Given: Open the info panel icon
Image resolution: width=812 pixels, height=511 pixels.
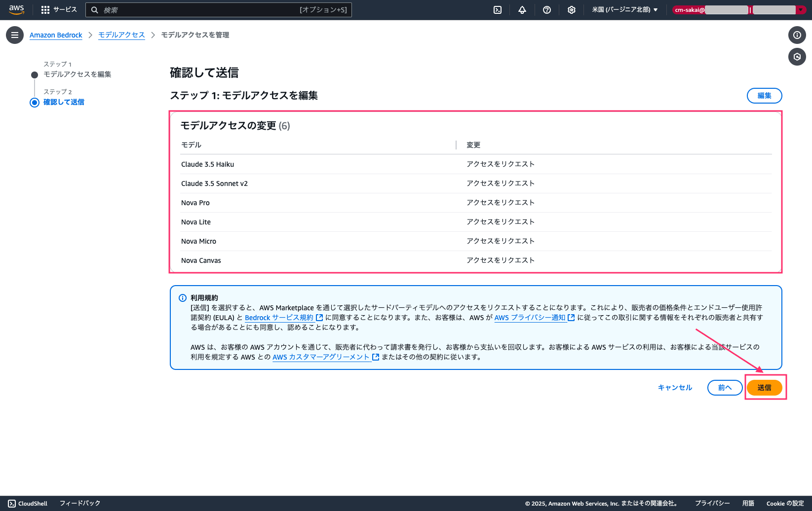Looking at the screenshot, I should tap(797, 35).
